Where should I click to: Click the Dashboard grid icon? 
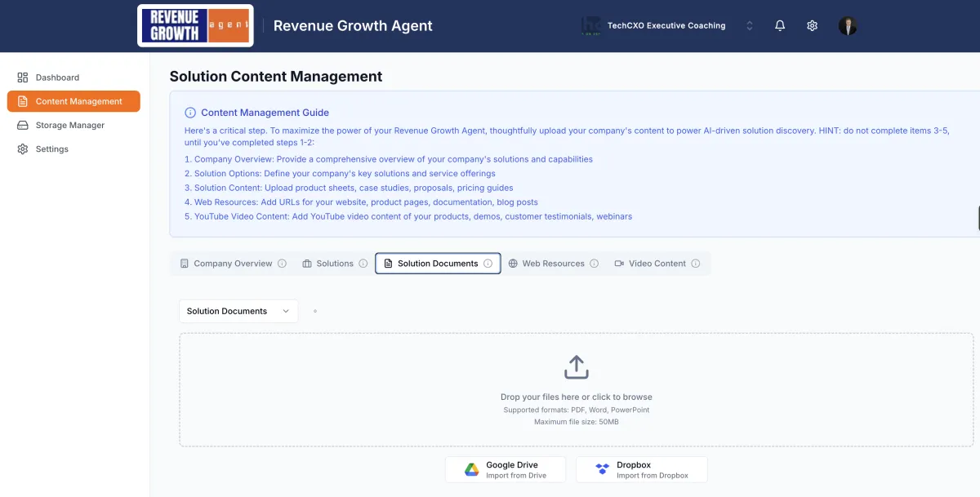click(x=23, y=78)
